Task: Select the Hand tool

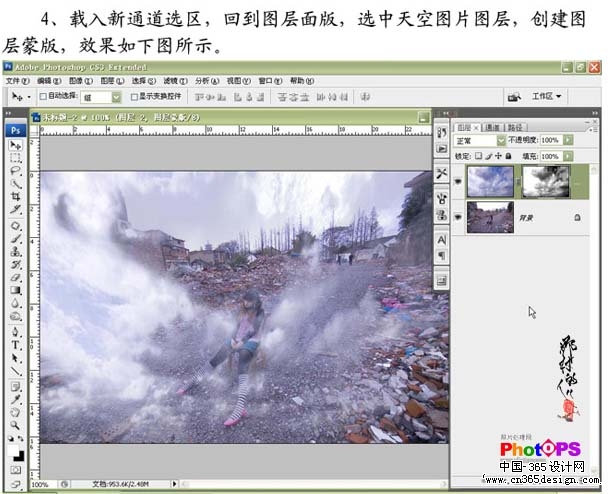Action: (16, 412)
